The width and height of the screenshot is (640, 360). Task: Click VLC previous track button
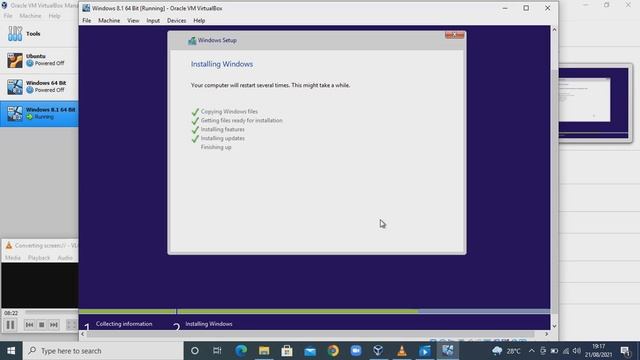point(29,325)
